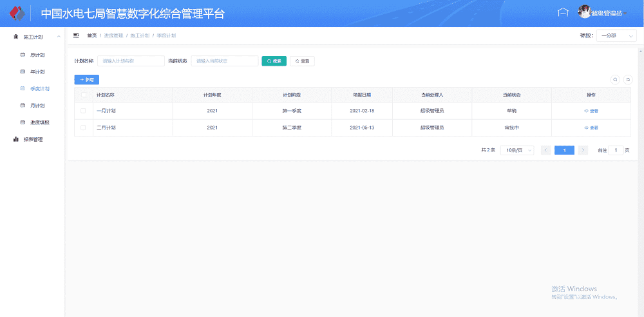
Task: Click the blue 新增 button
Action: (x=86, y=80)
